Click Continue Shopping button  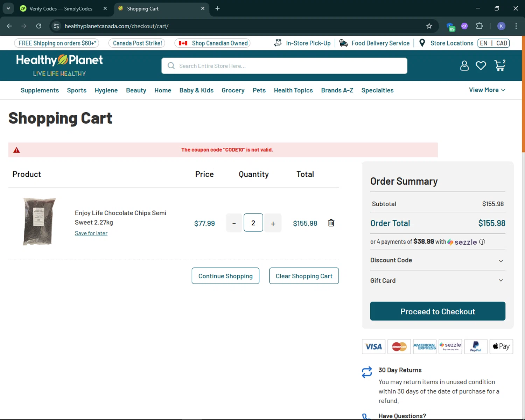(225, 276)
